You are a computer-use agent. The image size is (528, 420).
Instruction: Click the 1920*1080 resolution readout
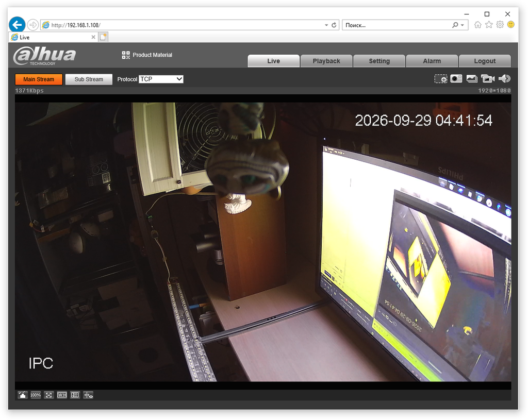[x=494, y=91]
